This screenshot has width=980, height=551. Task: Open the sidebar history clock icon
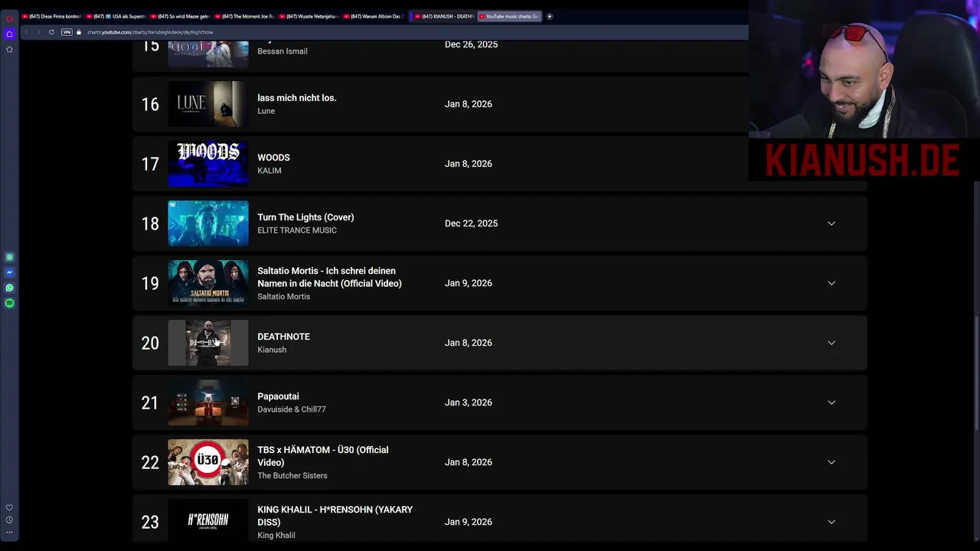(9, 520)
